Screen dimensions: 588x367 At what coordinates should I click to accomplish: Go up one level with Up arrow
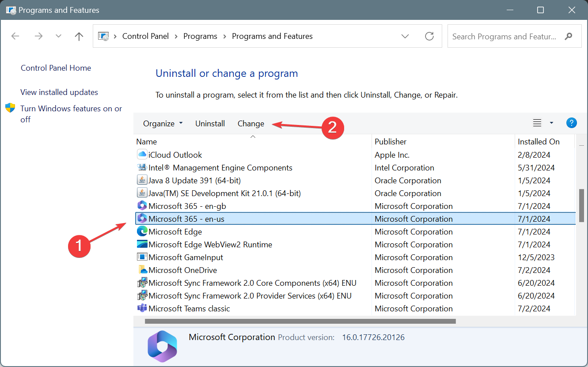coord(79,36)
